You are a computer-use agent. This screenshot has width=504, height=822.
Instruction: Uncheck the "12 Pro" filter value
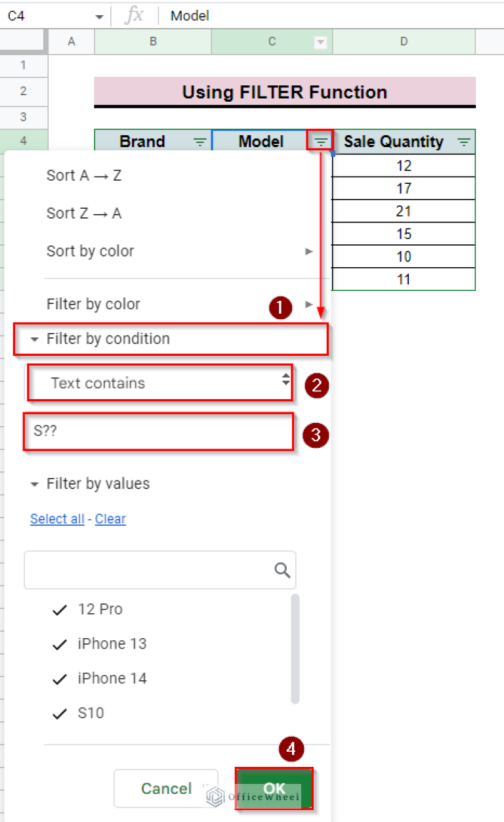pos(59,609)
